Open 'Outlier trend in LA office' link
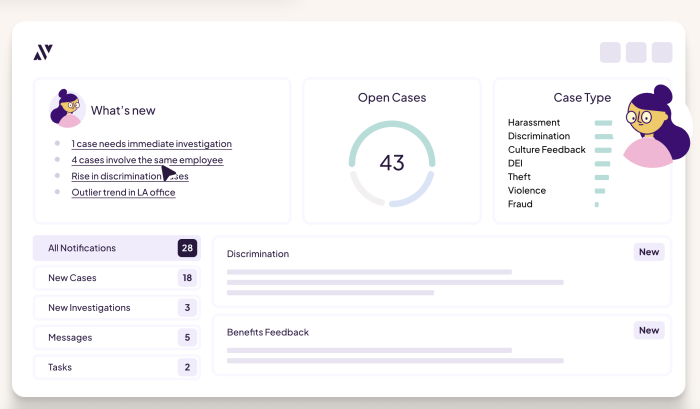700x409 pixels. pos(123,192)
